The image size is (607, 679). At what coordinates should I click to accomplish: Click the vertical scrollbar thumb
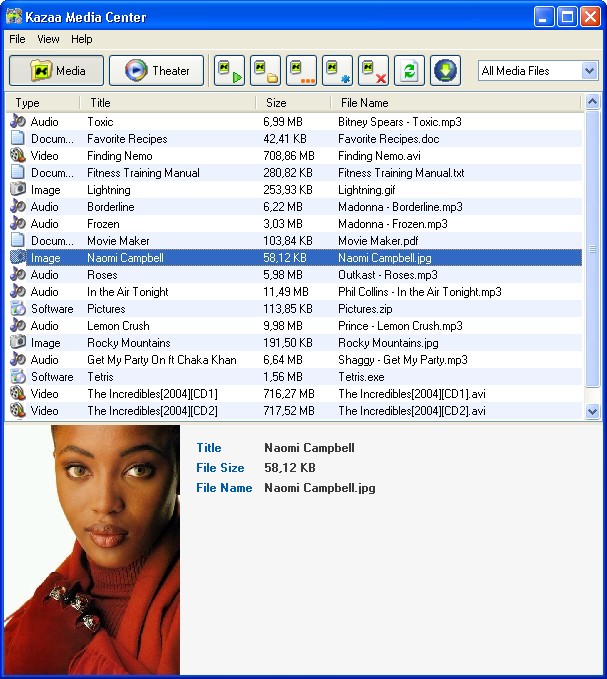click(592, 249)
